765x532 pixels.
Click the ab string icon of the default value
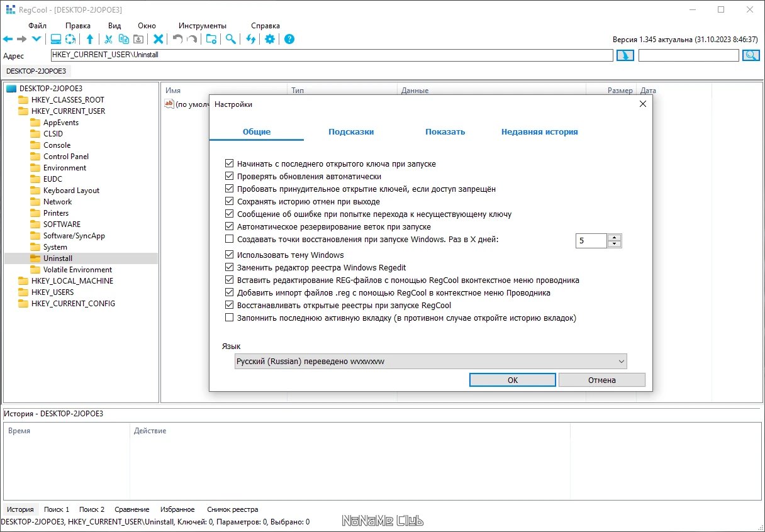pos(169,104)
